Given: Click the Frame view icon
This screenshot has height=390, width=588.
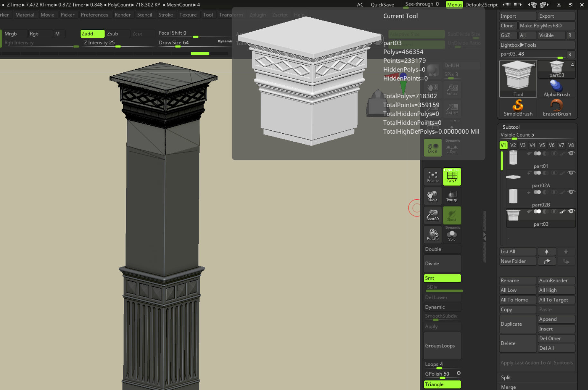Looking at the screenshot, I should click(x=433, y=176).
